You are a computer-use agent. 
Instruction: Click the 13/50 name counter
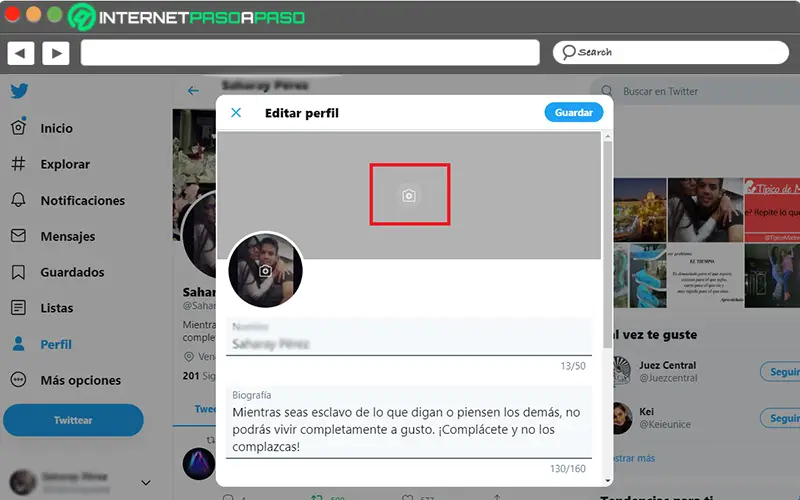[572, 366]
